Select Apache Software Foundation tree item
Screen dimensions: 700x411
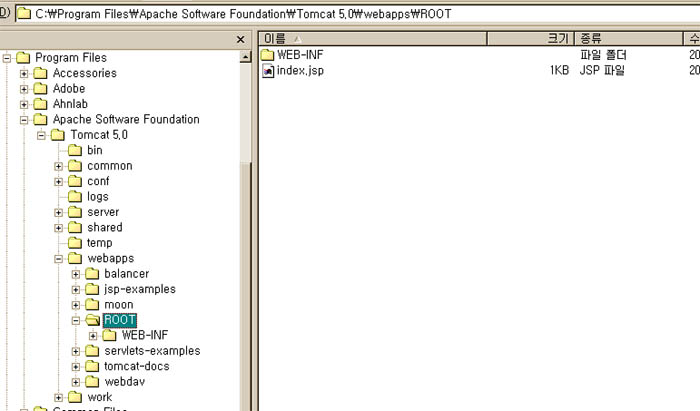tap(125, 120)
